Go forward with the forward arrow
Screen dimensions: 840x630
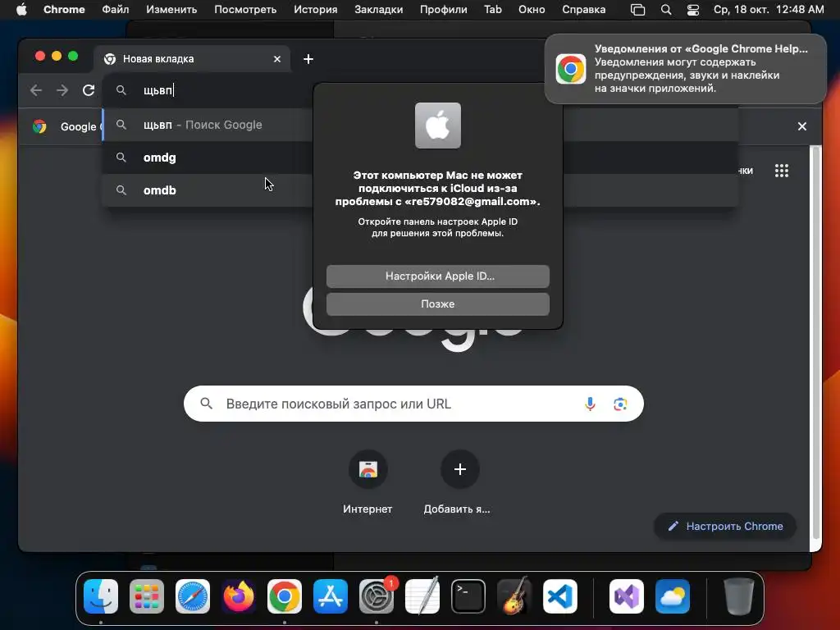click(x=62, y=90)
